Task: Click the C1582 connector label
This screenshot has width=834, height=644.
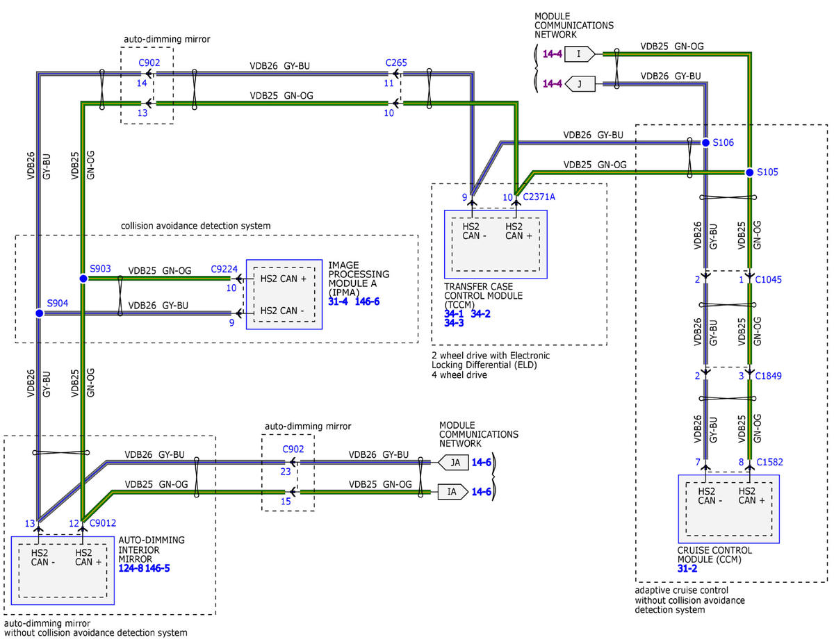Action: [770, 461]
